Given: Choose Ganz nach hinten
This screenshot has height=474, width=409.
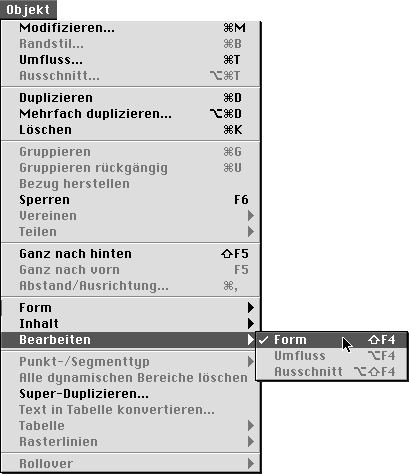Looking at the screenshot, I should point(131,254).
